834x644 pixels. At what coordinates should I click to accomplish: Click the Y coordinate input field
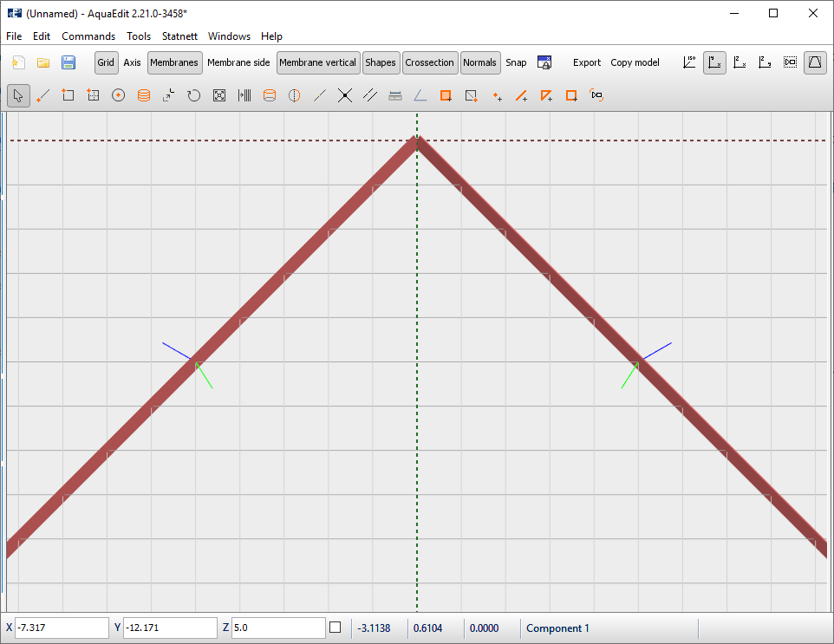pyautogui.click(x=170, y=628)
